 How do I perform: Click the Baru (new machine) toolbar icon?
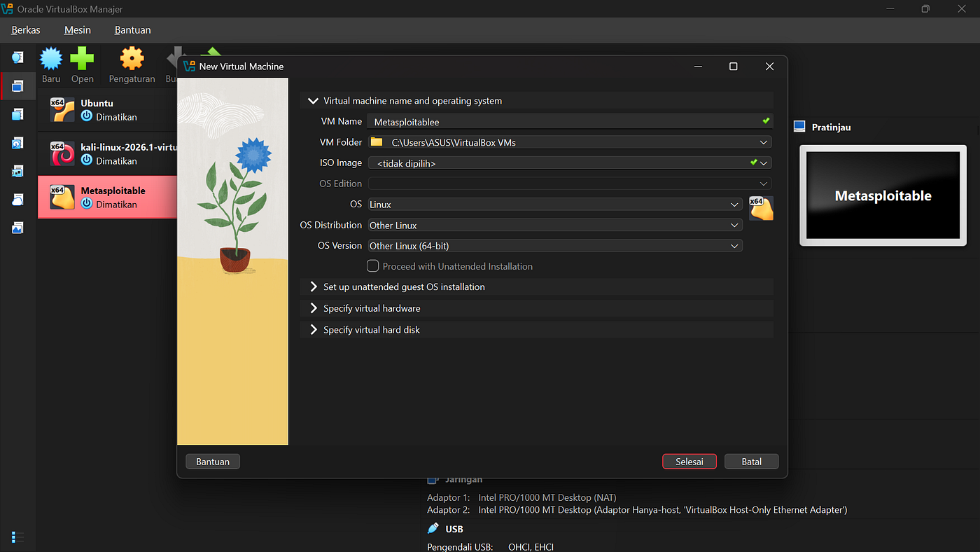[51, 59]
